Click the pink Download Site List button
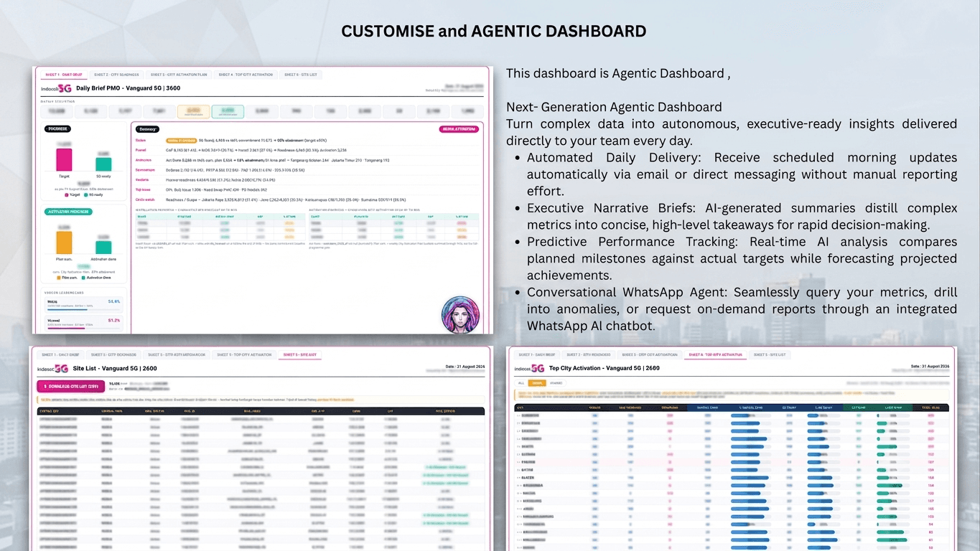The width and height of the screenshot is (980, 551). point(70,386)
